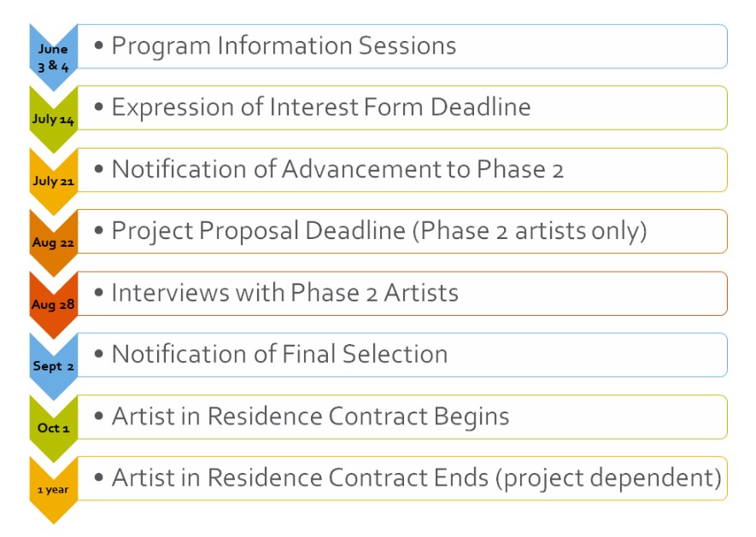Click Interviews with Phase 2 Artists box
Screen dimensions: 756x537
click(402, 293)
